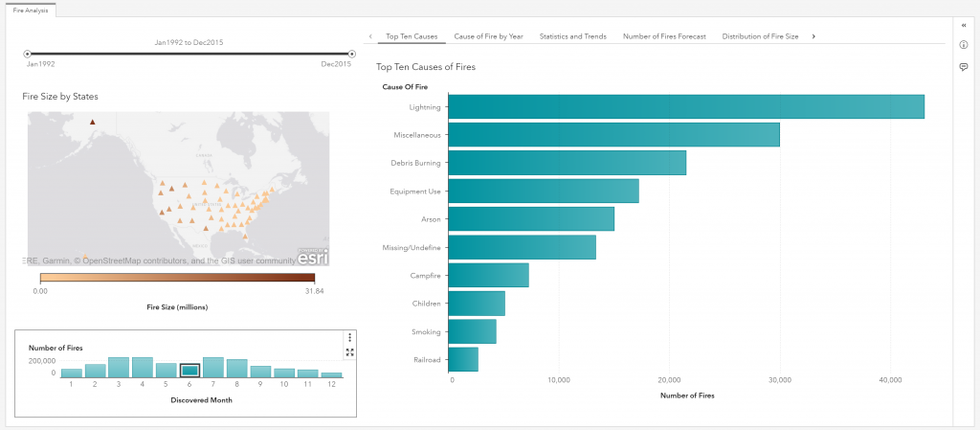Select the Lightning bar in causes chart
The height and width of the screenshot is (430, 980).
click(x=685, y=107)
